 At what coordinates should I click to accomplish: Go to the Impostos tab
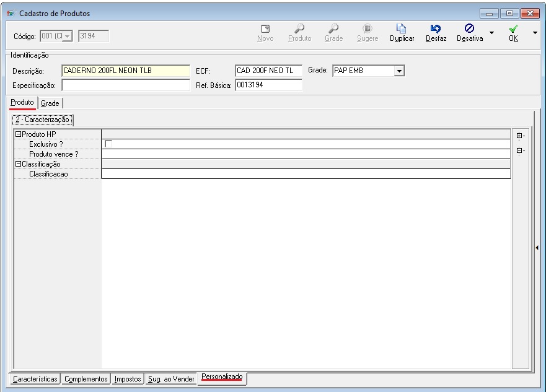[x=128, y=379]
